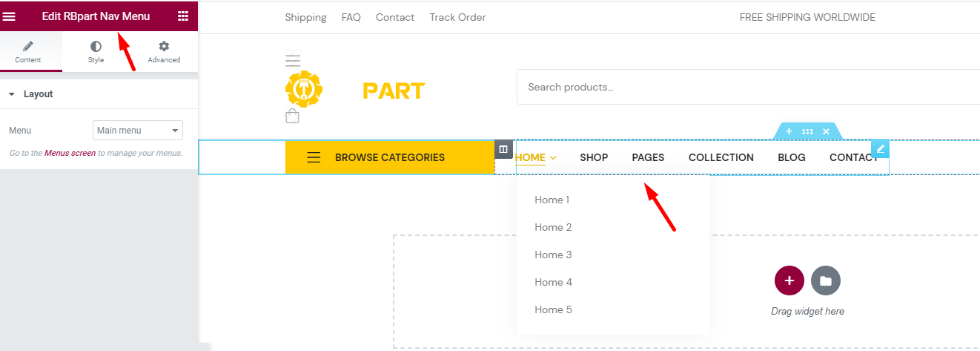Open the Main menu dropdown

coord(138,131)
